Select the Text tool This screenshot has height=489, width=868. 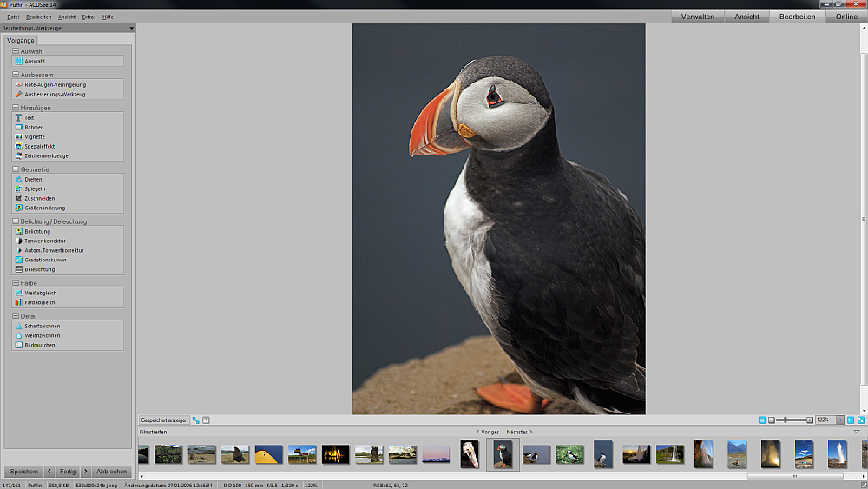tap(29, 117)
